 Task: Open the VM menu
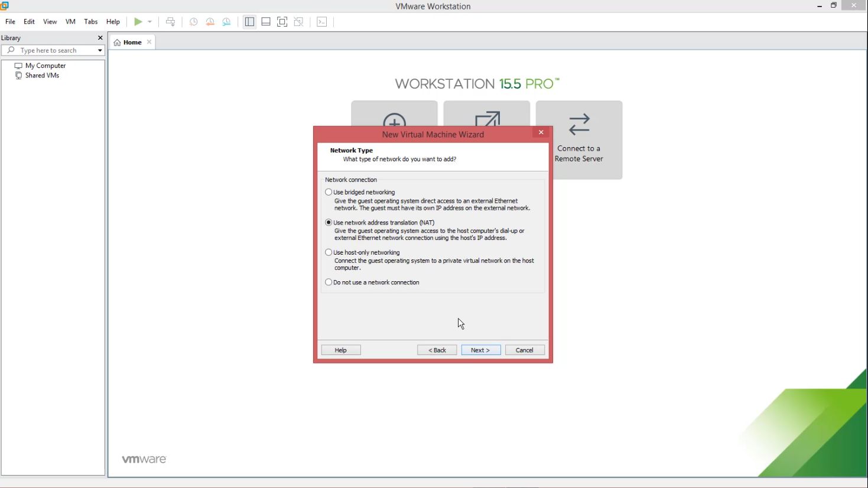(x=70, y=22)
